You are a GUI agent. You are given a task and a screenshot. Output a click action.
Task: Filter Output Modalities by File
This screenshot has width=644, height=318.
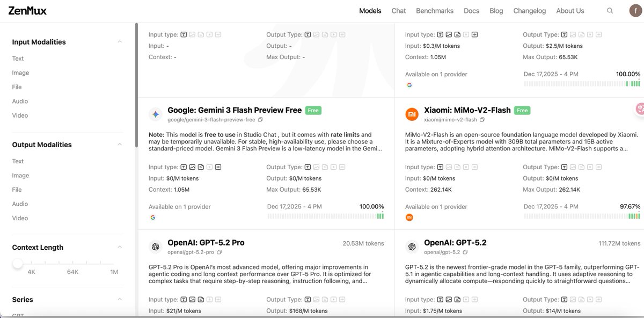tap(17, 190)
